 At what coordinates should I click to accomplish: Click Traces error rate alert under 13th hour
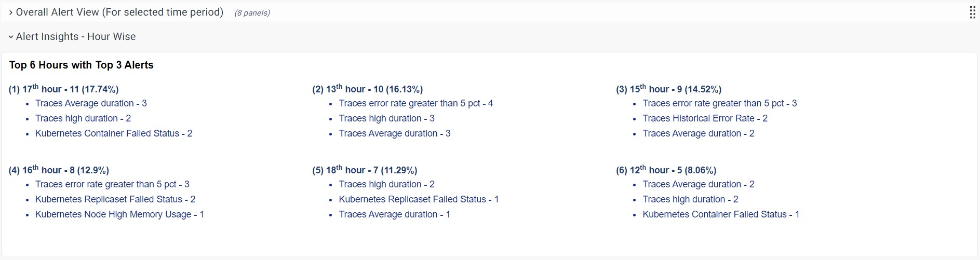416,103
